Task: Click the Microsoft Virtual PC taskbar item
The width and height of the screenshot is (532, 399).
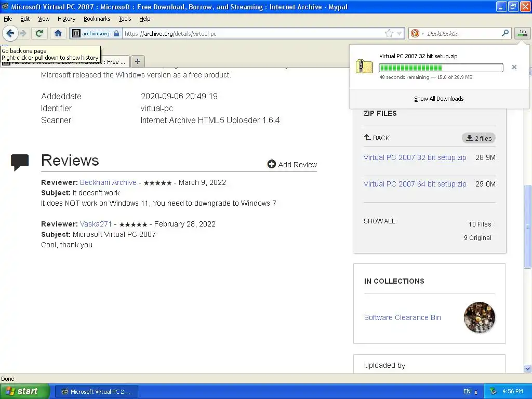Action: (96, 392)
